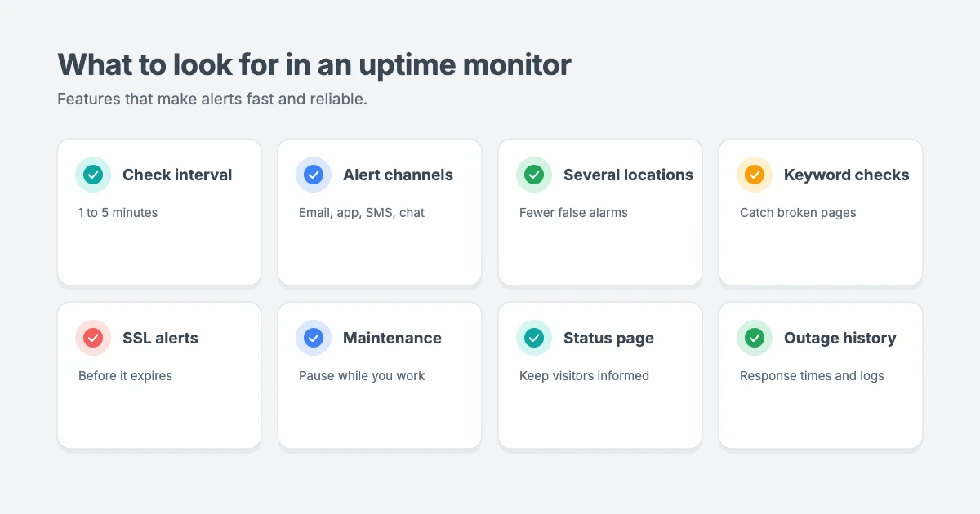Select the 'Check interval' card title
Viewport: 980px width, 514px height.
click(x=177, y=175)
